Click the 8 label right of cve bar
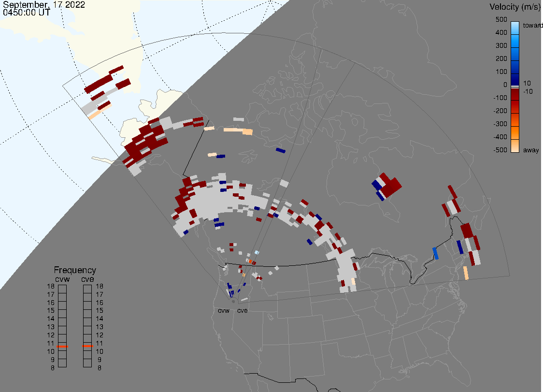 100,368
